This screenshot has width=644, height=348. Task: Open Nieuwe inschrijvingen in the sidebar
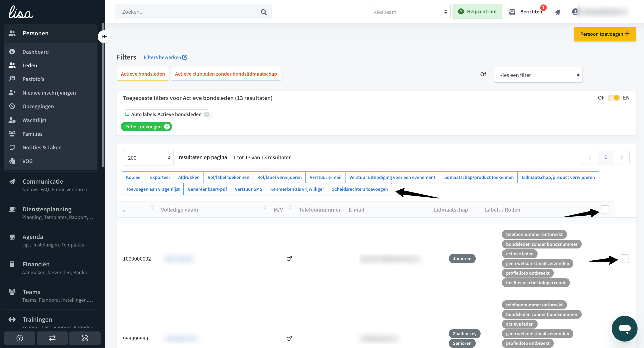tap(51, 93)
